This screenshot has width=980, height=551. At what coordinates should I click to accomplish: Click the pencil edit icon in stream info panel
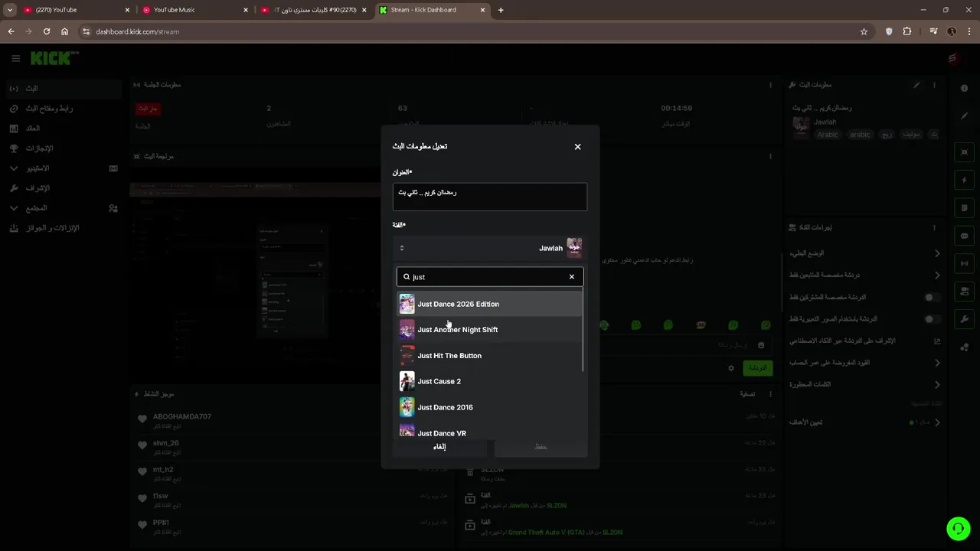pyautogui.click(x=916, y=85)
